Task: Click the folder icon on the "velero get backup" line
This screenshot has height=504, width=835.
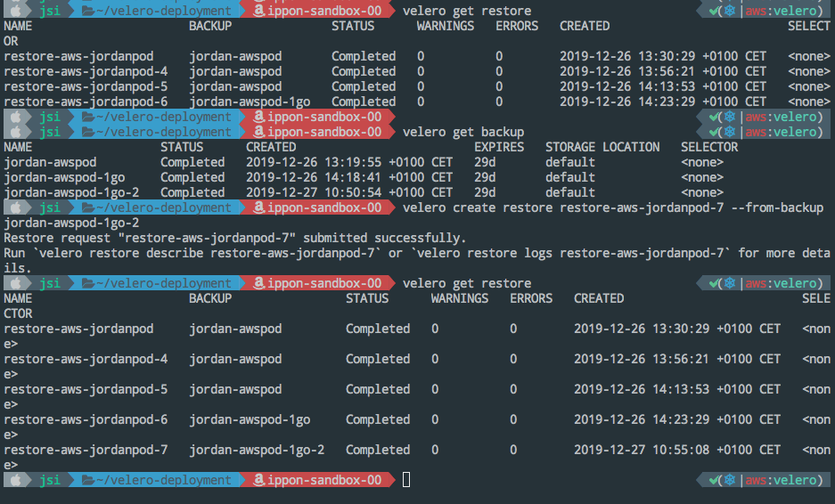Action: 87,132
